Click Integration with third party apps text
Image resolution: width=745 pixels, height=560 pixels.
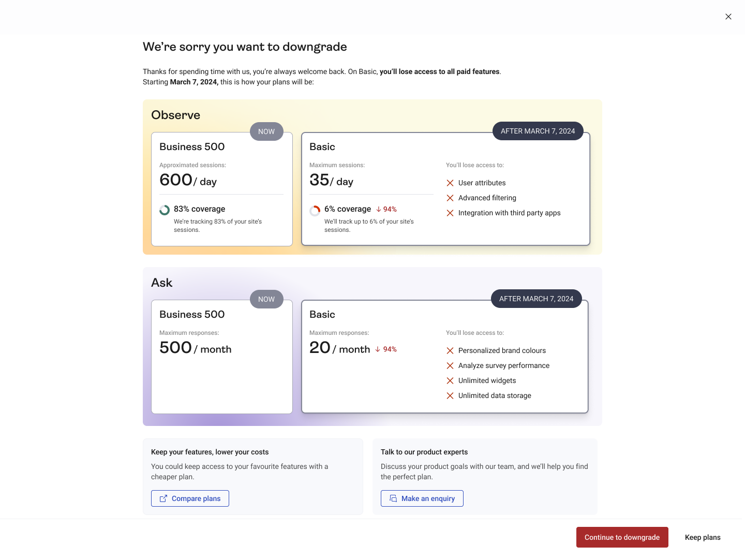(510, 213)
